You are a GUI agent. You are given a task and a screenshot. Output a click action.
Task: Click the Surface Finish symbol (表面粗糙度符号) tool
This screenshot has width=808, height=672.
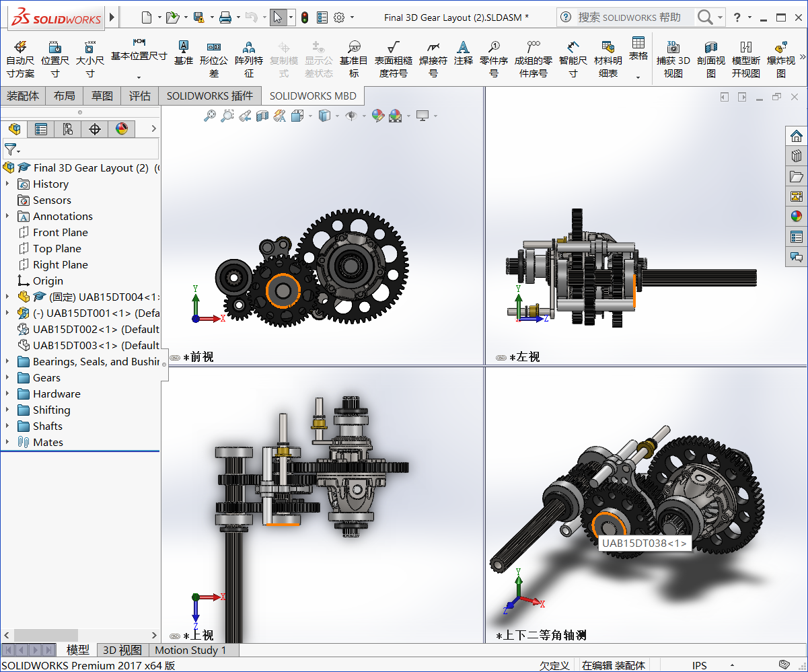point(394,59)
